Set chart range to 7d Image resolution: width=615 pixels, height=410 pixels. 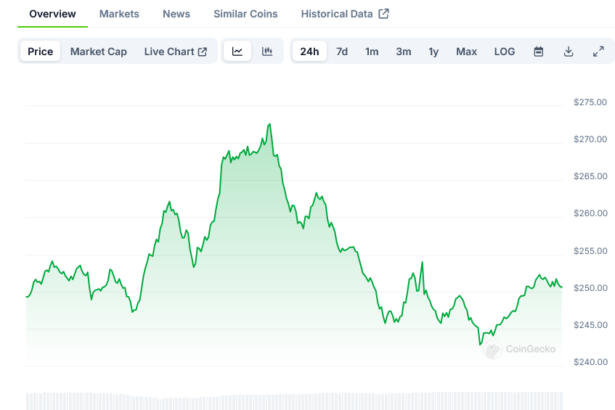(x=342, y=51)
